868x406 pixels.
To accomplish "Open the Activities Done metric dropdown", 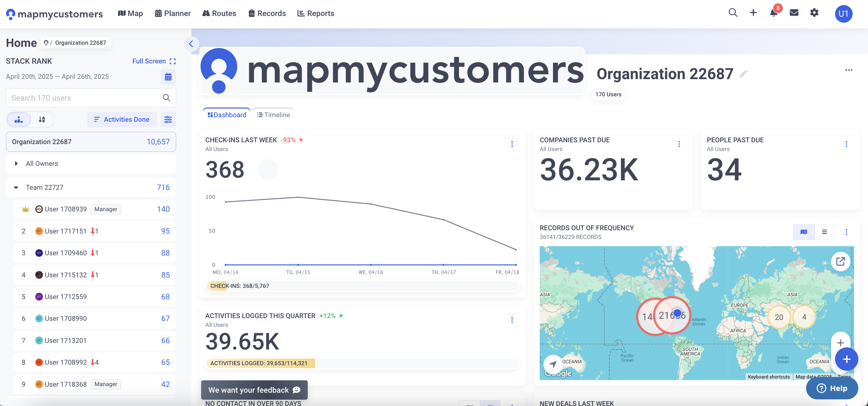I will point(122,119).
